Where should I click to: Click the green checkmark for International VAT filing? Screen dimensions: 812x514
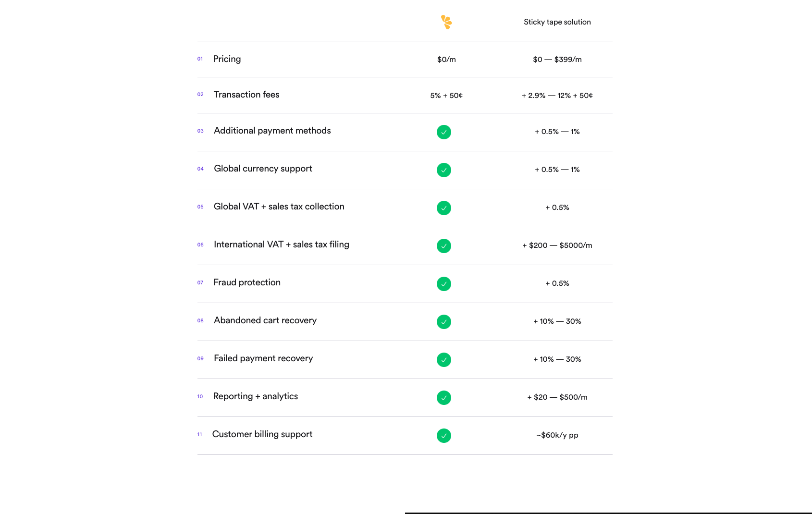[444, 246]
